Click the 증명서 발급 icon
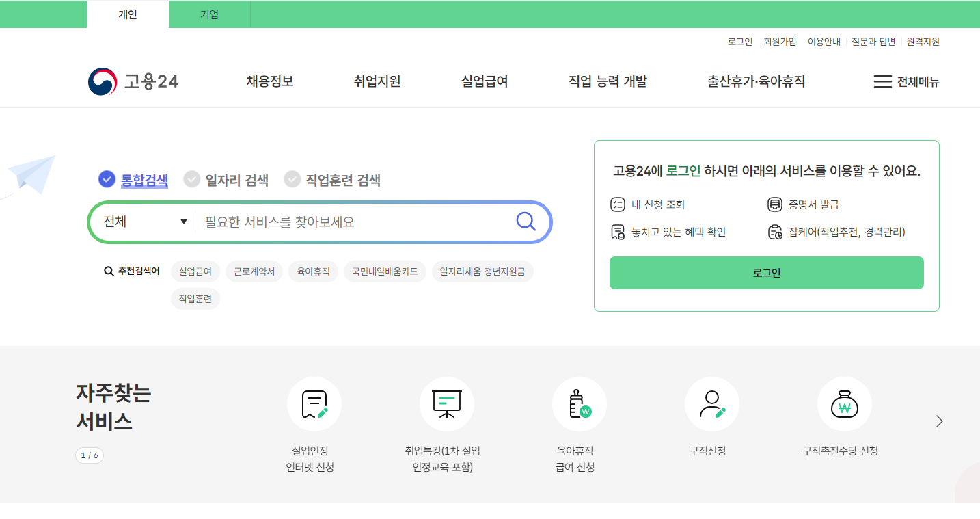Image resolution: width=980 pixels, height=519 pixels. coord(774,204)
